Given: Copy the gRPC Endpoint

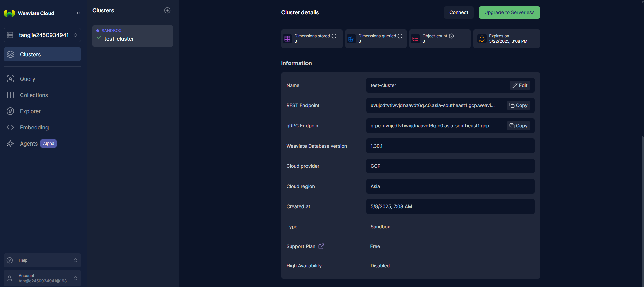Looking at the screenshot, I should [x=519, y=126].
